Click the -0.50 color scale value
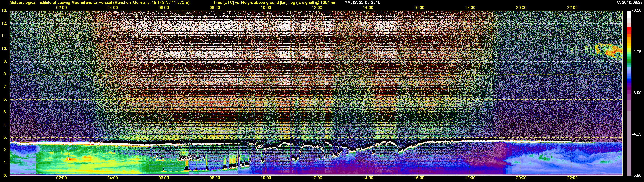This screenshot has width=644, height=182. (x=637, y=10)
